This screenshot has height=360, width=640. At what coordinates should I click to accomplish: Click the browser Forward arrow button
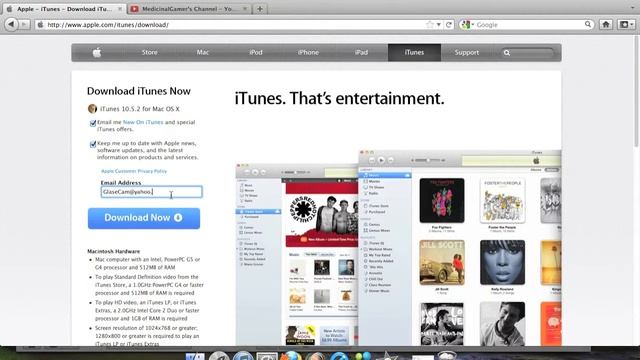[x=24, y=24]
